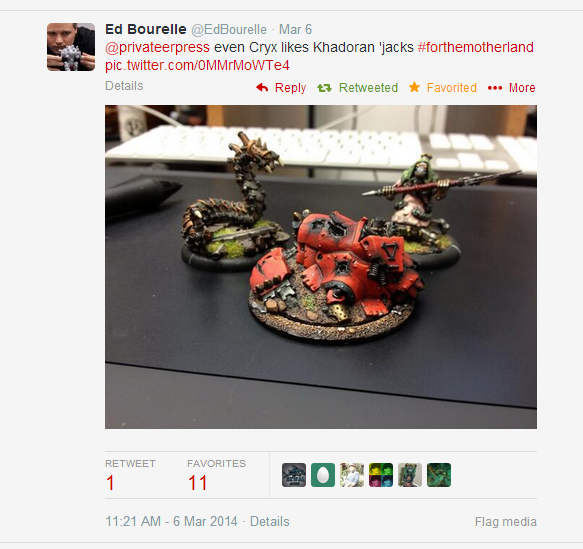Open the More options dots menu
Screen dimensions: 583x549
pos(495,88)
